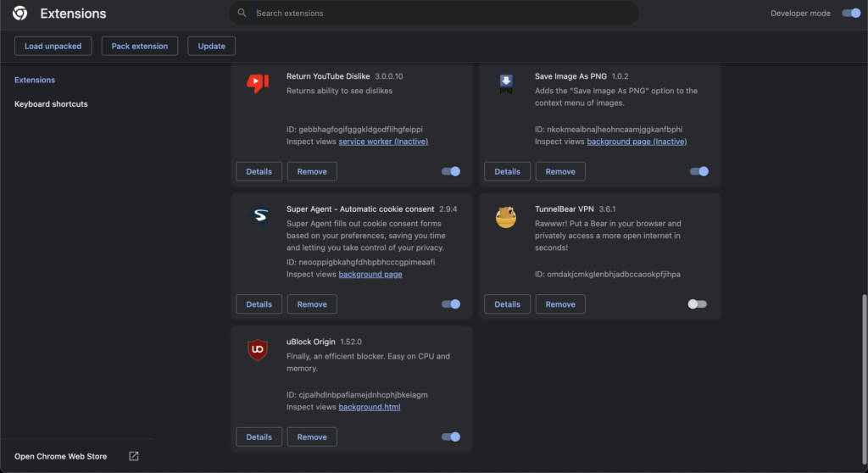Screen dimensions: 868x473
Task: Open Details for TunnelBear VPN
Action: click(x=507, y=304)
